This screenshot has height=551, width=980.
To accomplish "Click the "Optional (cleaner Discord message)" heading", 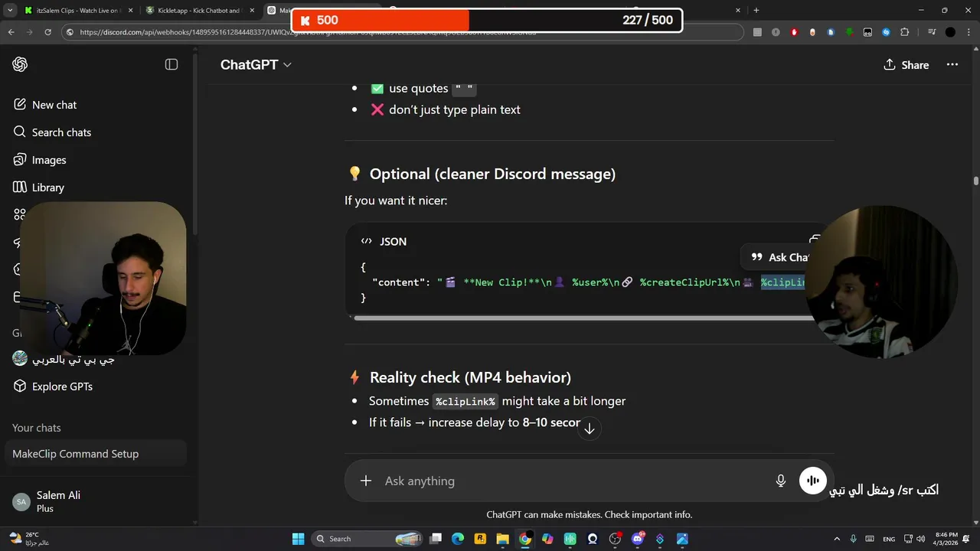I will [492, 174].
